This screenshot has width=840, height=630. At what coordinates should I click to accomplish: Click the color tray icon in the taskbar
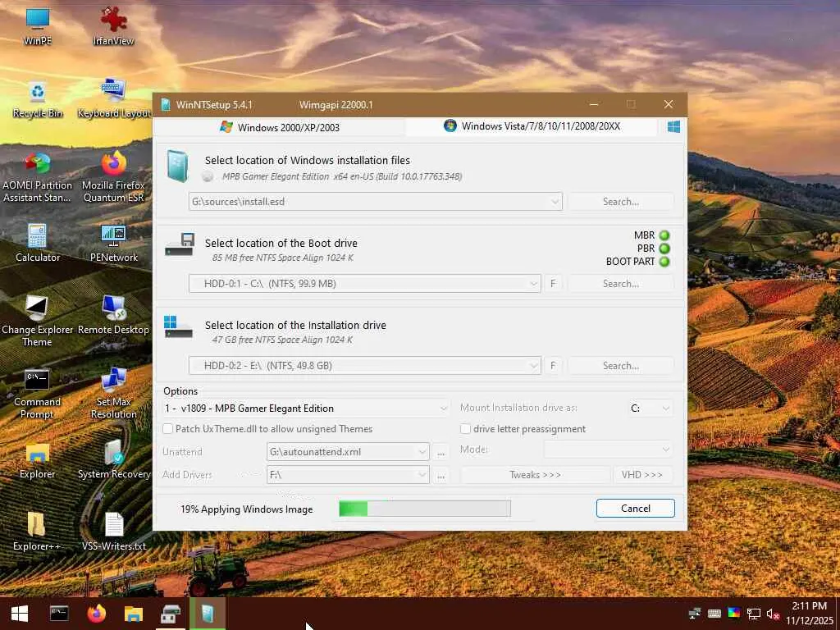pyautogui.click(x=734, y=614)
